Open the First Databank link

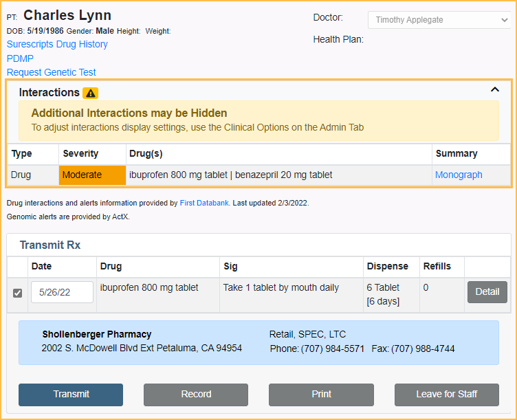204,203
